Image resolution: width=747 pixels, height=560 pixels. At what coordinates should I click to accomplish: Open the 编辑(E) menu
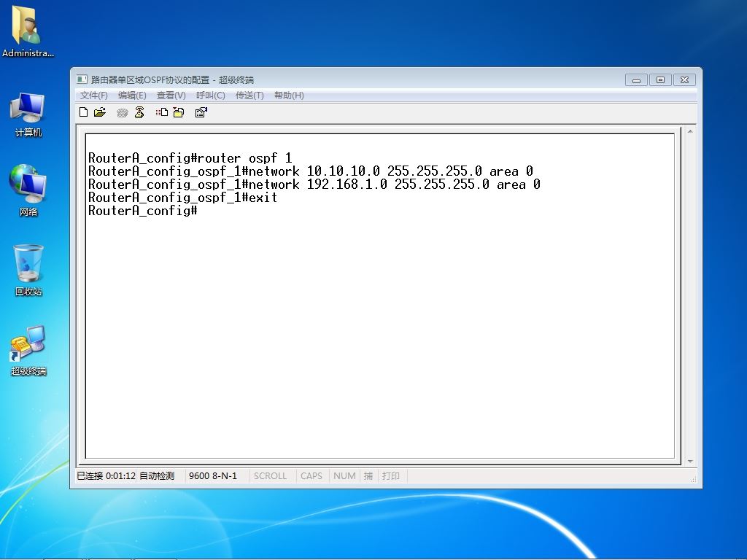pos(132,96)
